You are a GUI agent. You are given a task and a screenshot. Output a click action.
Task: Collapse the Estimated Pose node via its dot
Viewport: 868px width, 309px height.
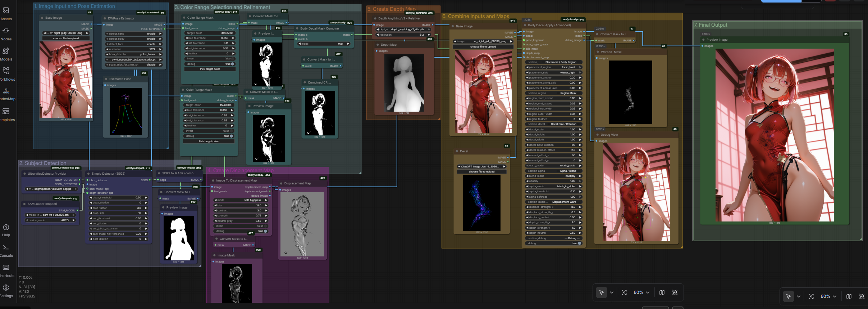pos(106,79)
